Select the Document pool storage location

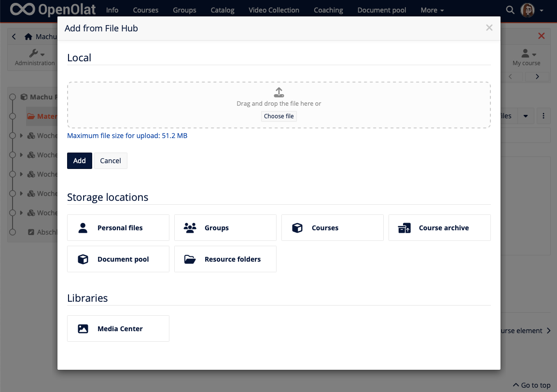(118, 259)
